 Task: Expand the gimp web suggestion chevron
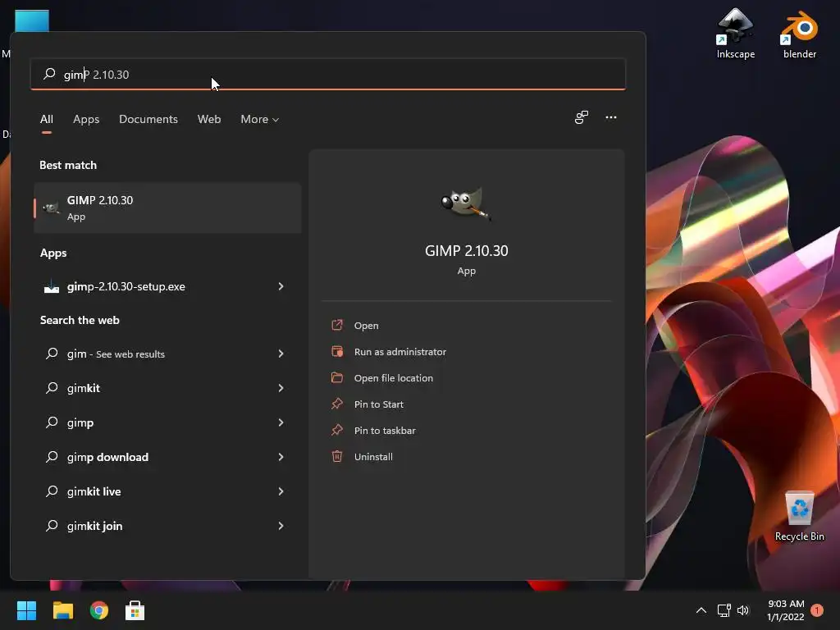coord(281,422)
